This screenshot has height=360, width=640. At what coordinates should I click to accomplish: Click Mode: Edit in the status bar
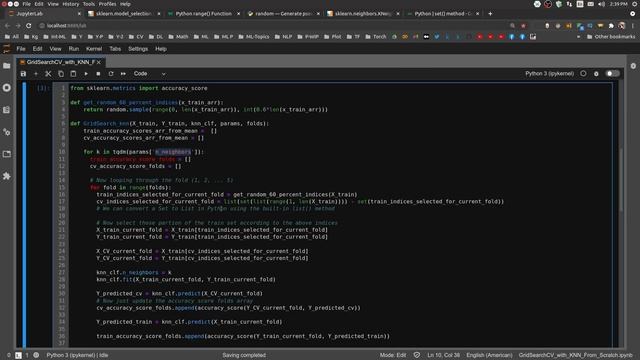click(393, 355)
